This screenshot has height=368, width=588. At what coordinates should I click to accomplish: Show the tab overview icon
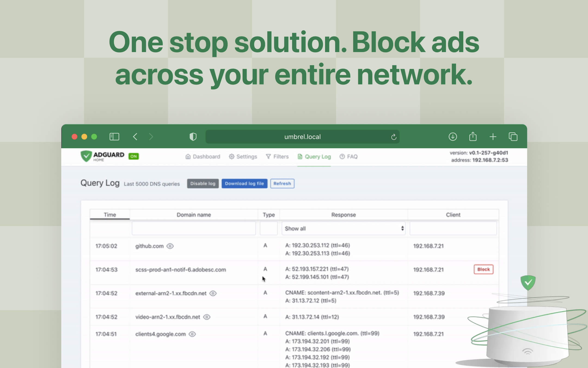coord(513,137)
